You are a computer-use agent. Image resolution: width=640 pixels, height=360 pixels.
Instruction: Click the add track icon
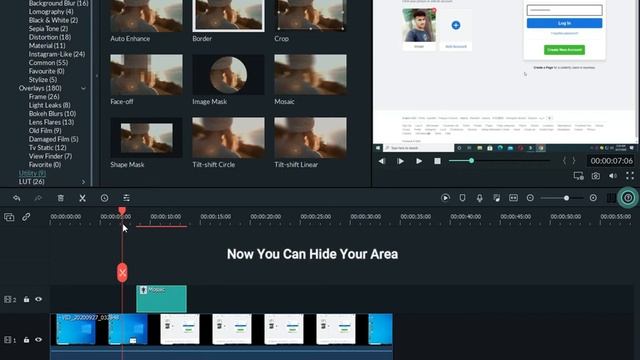pos(9,217)
